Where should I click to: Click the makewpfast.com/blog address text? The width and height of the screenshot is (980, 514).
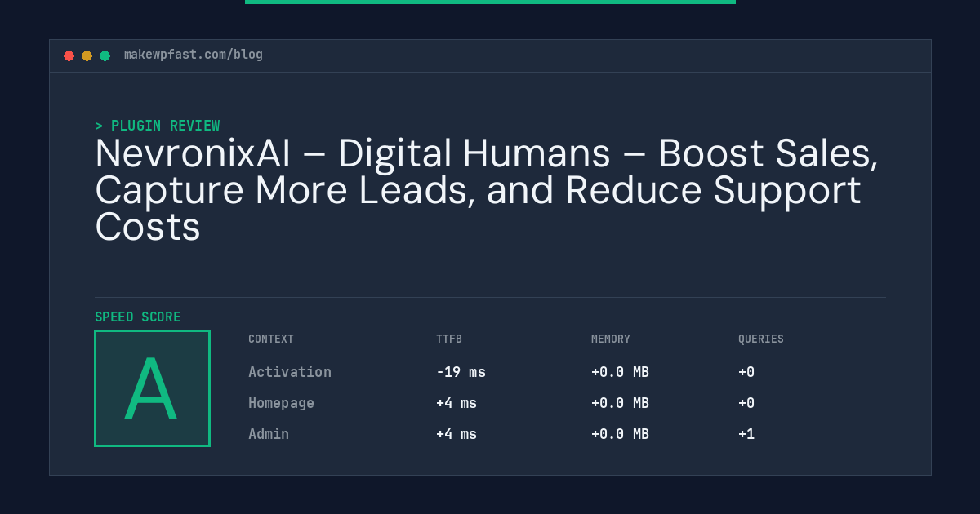pos(194,55)
